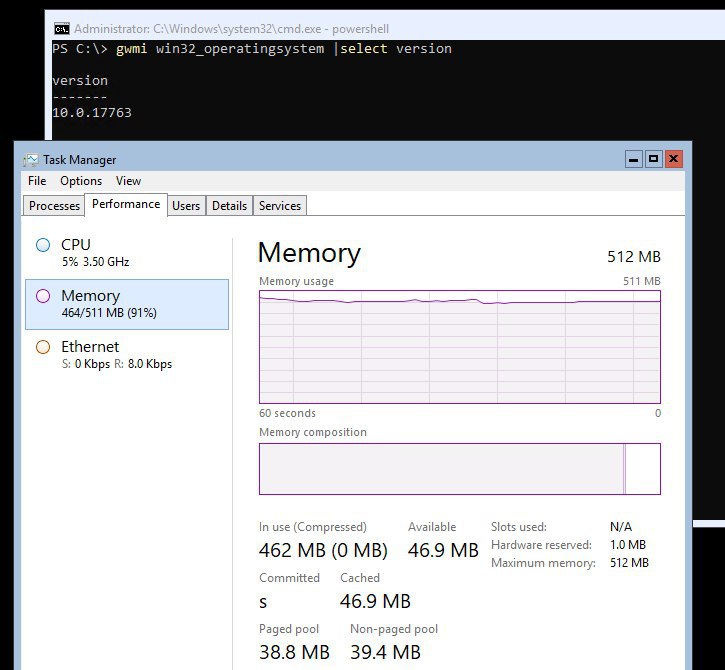This screenshot has height=670, width=725.
Task: Click the 511 MB graph maximum label
Action: pos(641,281)
